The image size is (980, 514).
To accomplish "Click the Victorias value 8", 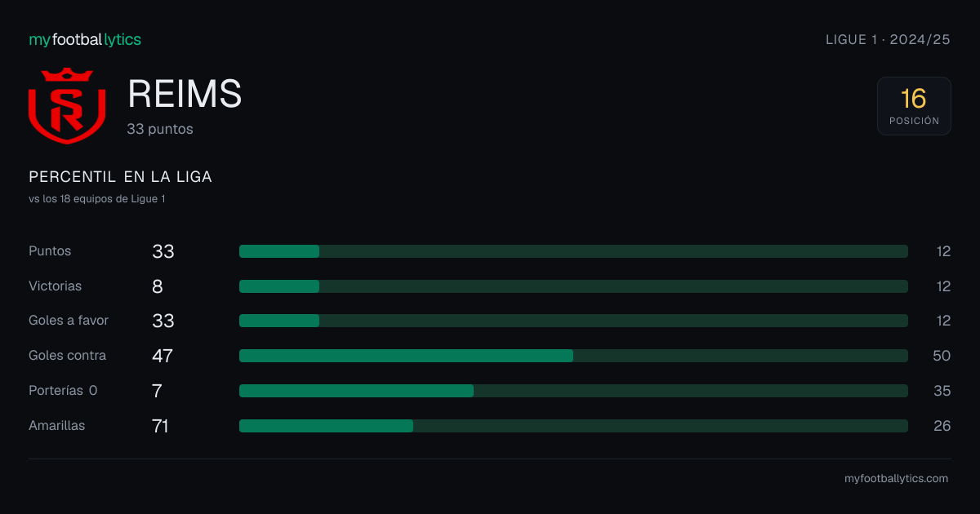I will 158,286.
